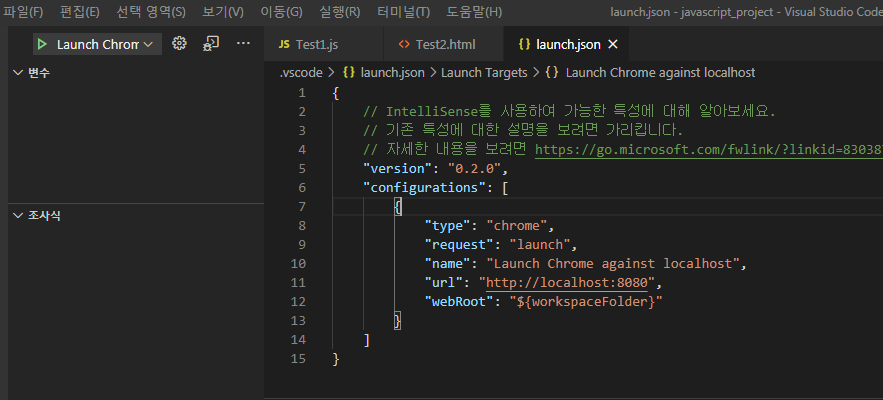Open the 이동(G) menu
The height and width of the screenshot is (400, 883).
(282, 12)
